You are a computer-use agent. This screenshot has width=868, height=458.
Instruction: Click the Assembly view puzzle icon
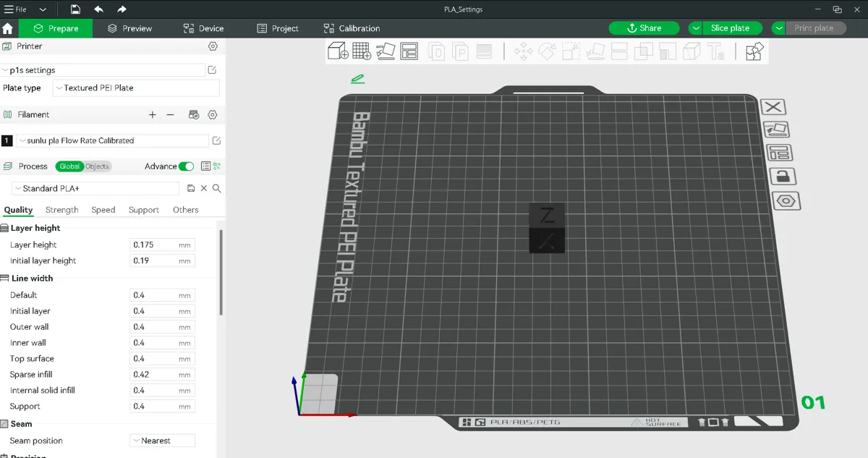point(754,49)
